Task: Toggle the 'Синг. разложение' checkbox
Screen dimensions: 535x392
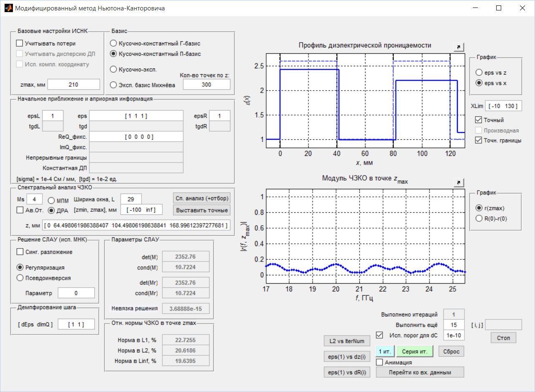Action: coord(20,252)
